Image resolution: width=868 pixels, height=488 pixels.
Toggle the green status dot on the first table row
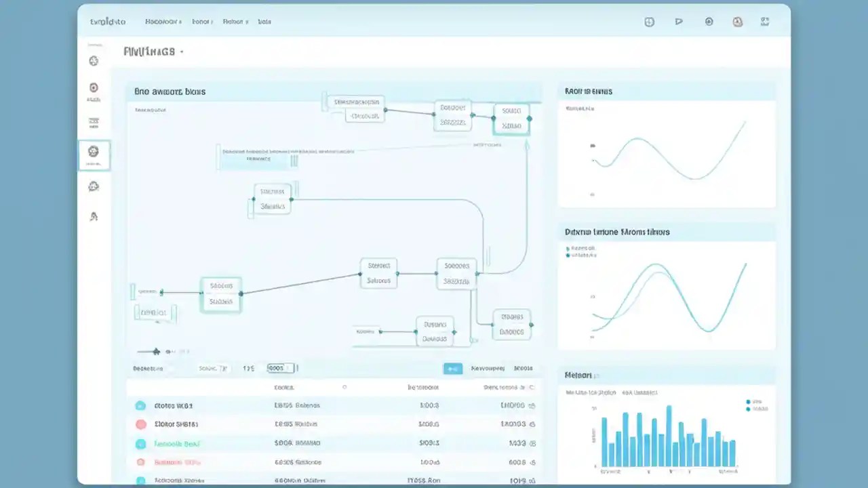click(x=140, y=405)
